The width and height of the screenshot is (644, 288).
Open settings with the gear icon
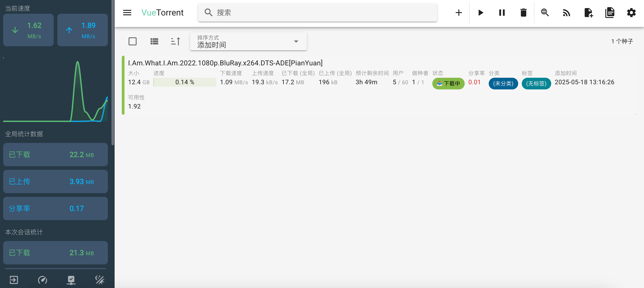631,13
